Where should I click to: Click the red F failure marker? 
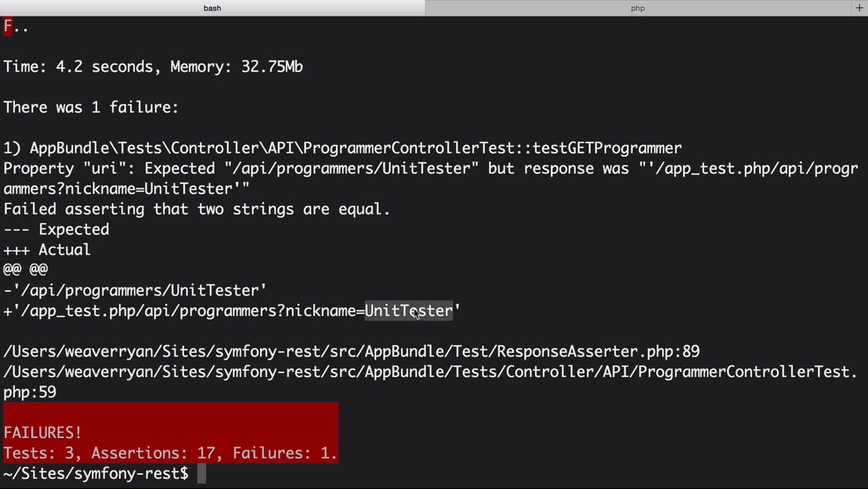[8, 26]
